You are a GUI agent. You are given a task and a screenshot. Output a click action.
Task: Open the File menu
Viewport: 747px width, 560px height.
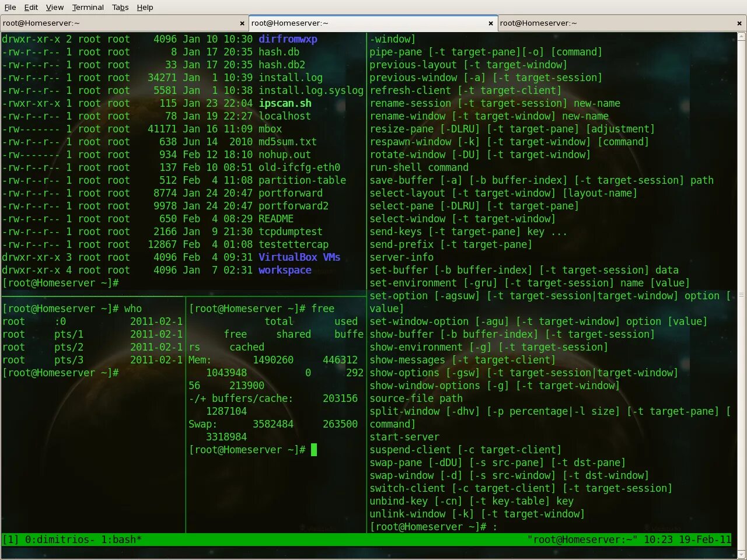click(10, 7)
